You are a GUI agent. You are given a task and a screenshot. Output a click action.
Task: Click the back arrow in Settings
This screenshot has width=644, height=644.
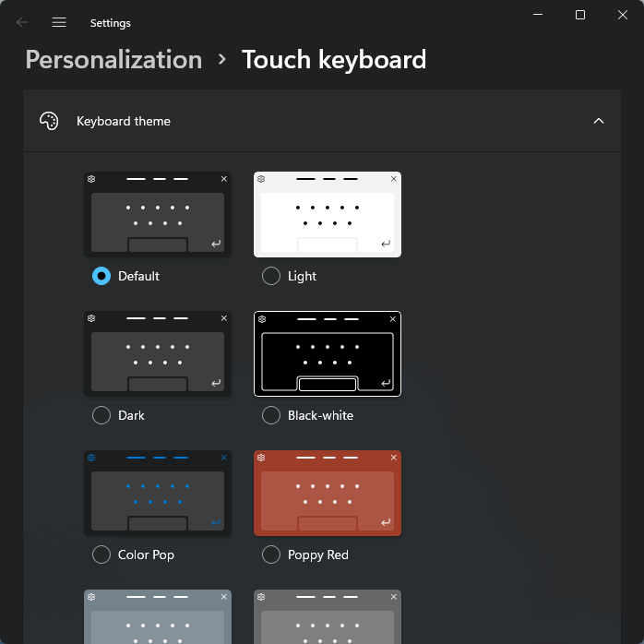(22, 22)
